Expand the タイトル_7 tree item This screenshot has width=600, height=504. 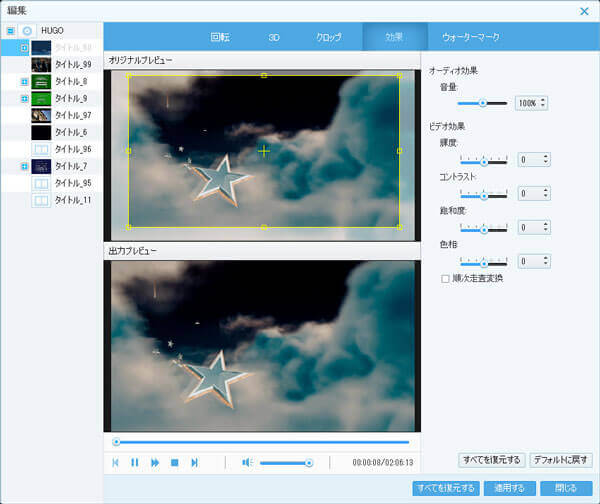[x=24, y=166]
